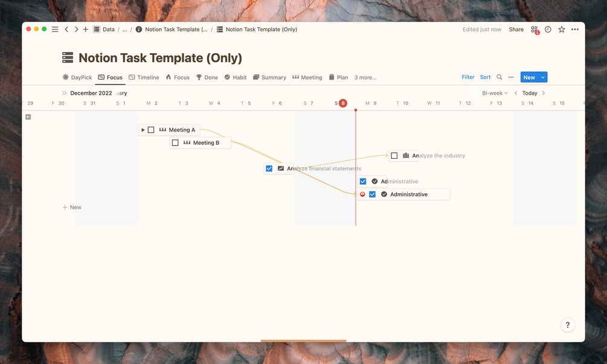
Task: Click the red today line marker dot
Action: 356,110
